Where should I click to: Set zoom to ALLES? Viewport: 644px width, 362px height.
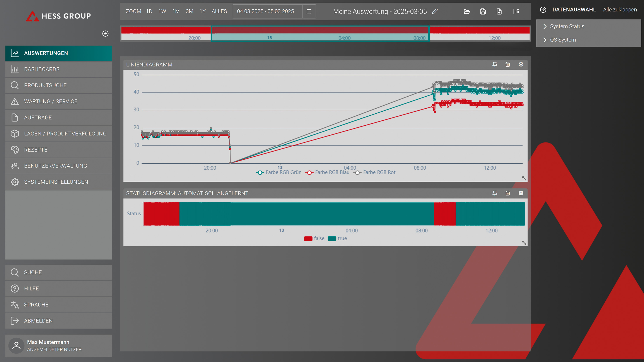click(219, 12)
